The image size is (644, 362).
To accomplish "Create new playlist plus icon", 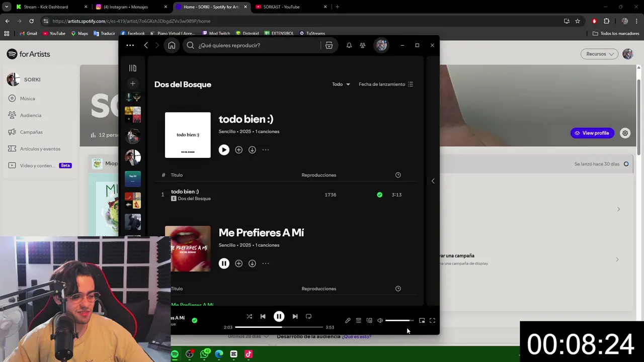I will [133, 83].
